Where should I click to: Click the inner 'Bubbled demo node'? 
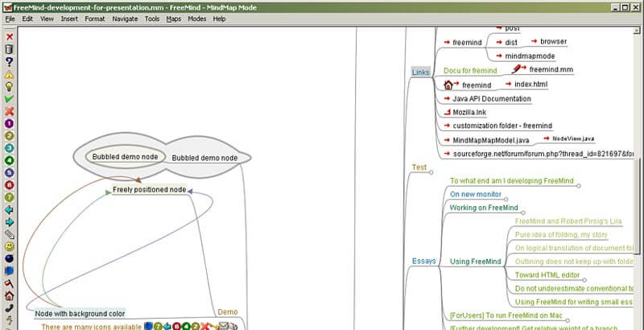point(125,157)
